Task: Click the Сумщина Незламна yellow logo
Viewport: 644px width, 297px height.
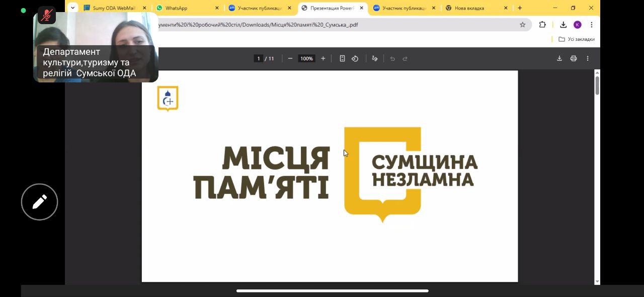Action: 411,174
